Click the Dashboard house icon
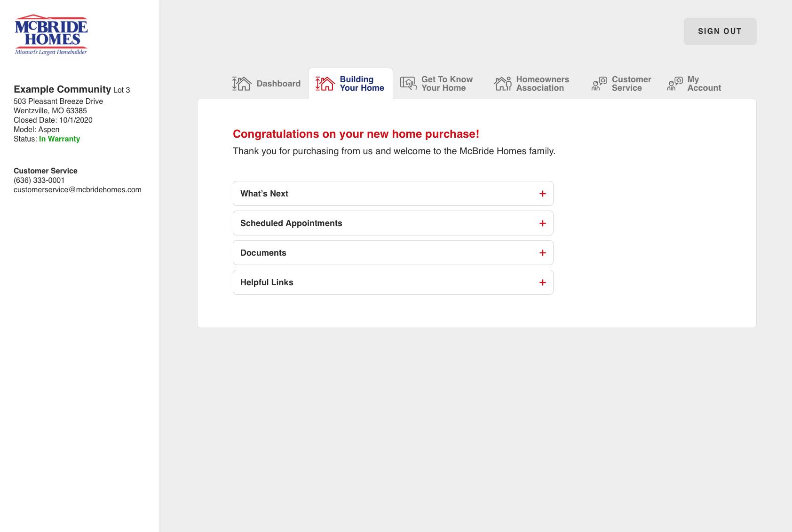 (x=242, y=84)
